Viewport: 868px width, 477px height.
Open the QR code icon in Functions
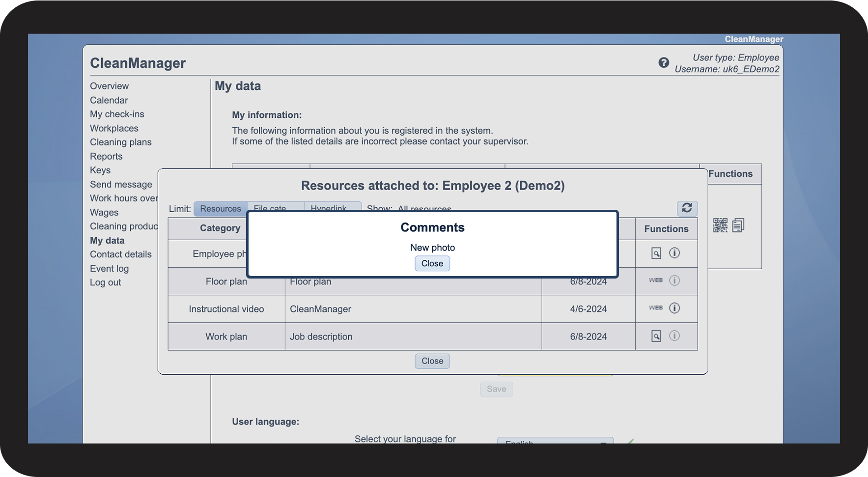(x=720, y=225)
